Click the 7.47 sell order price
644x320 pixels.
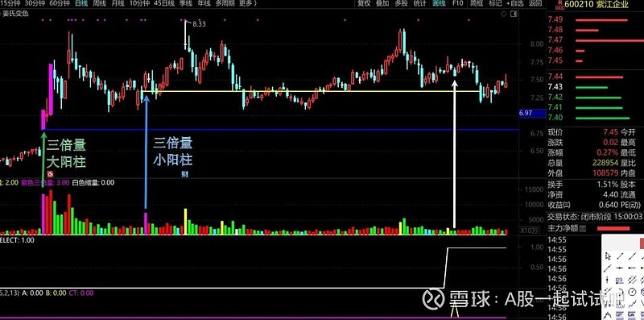tap(555, 39)
